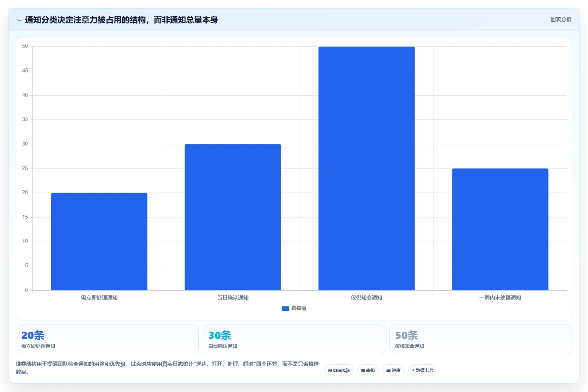588x392 pixels.
Task: Select the 20条 data card
Action: pos(107,339)
